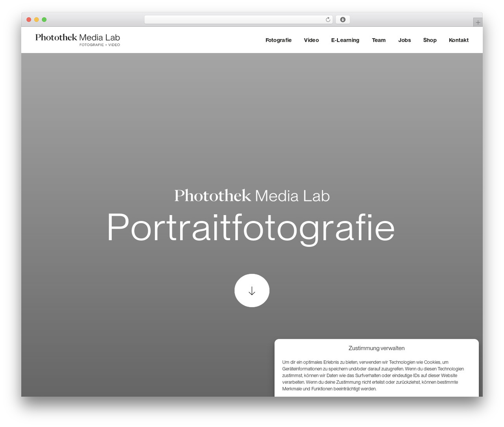Click the round scroll-down arrow button
The height and width of the screenshot is (427, 504).
point(252,291)
